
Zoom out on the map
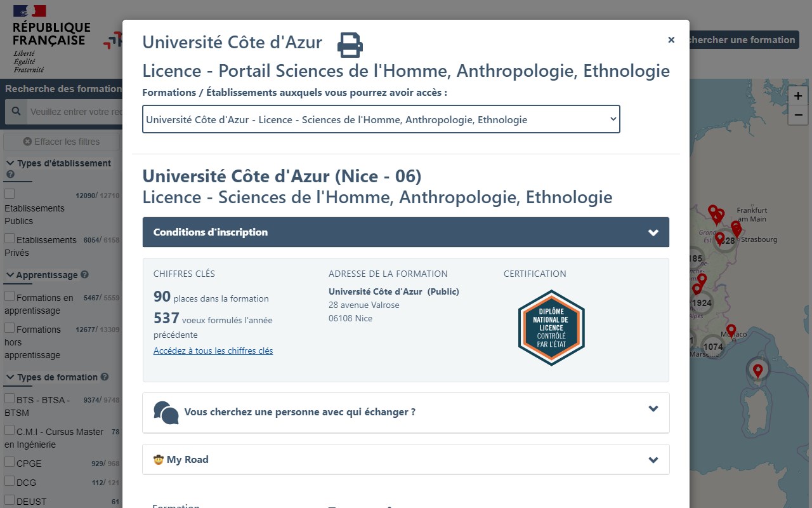point(797,116)
